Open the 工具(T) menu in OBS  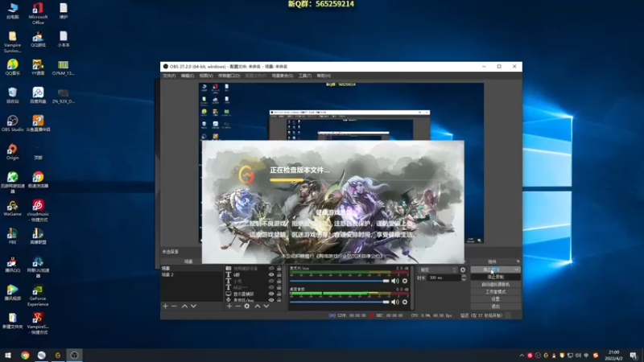click(x=305, y=76)
